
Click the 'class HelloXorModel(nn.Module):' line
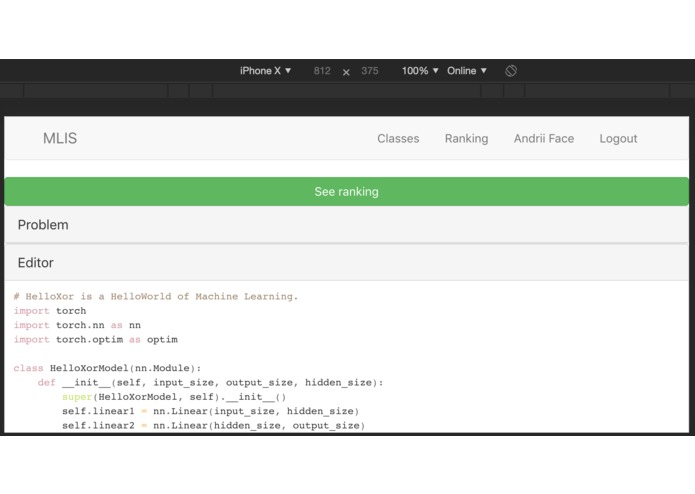(x=107, y=368)
